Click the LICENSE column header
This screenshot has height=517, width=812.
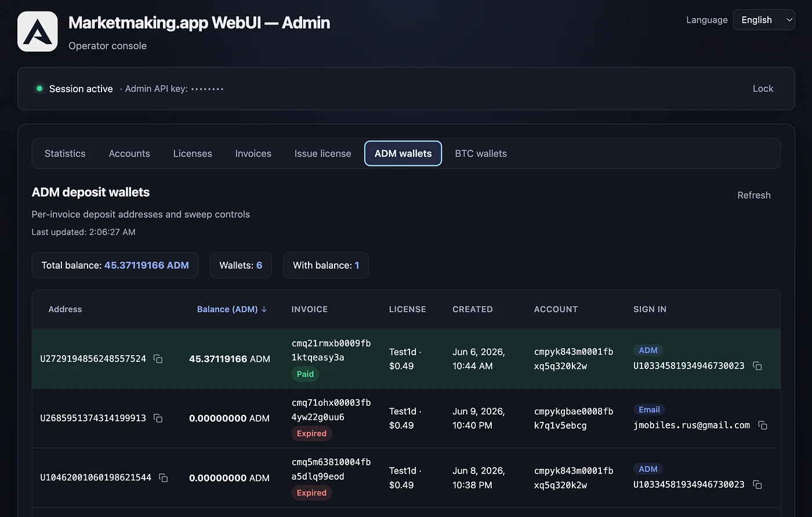click(407, 309)
